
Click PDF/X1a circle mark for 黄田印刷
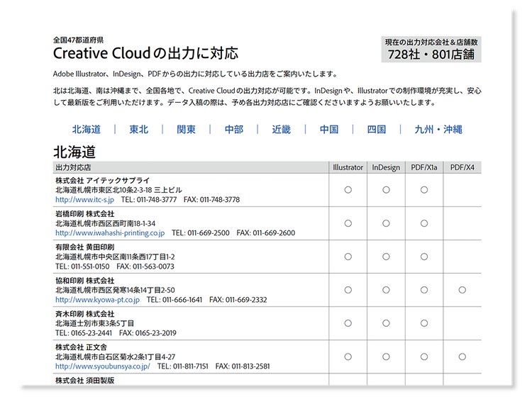(424, 257)
